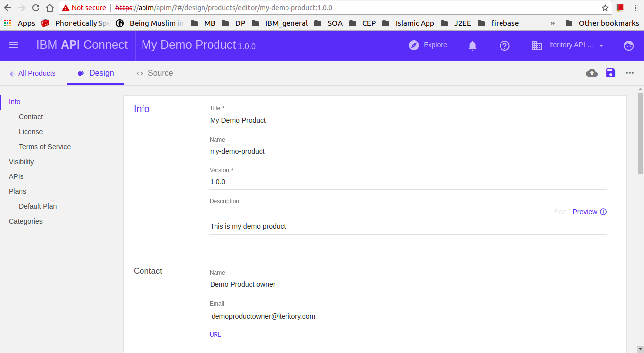Bookmark this page with the star icon

pos(605,8)
